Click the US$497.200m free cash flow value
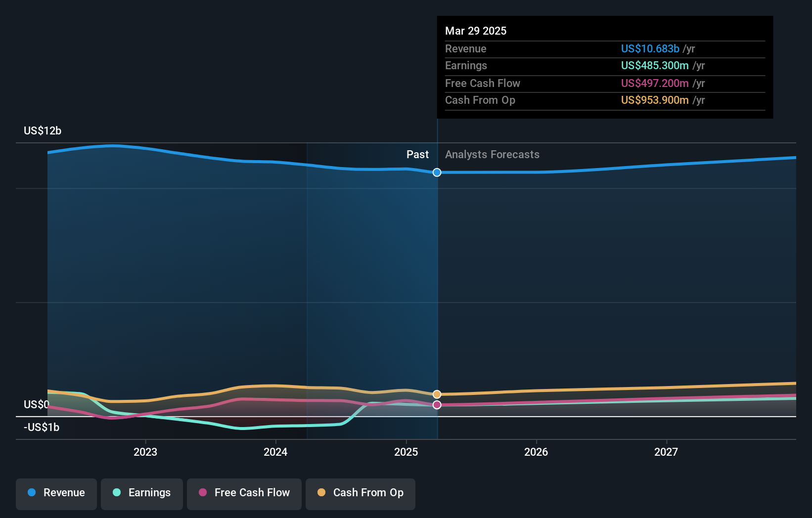 pyautogui.click(x=655, y=84)
